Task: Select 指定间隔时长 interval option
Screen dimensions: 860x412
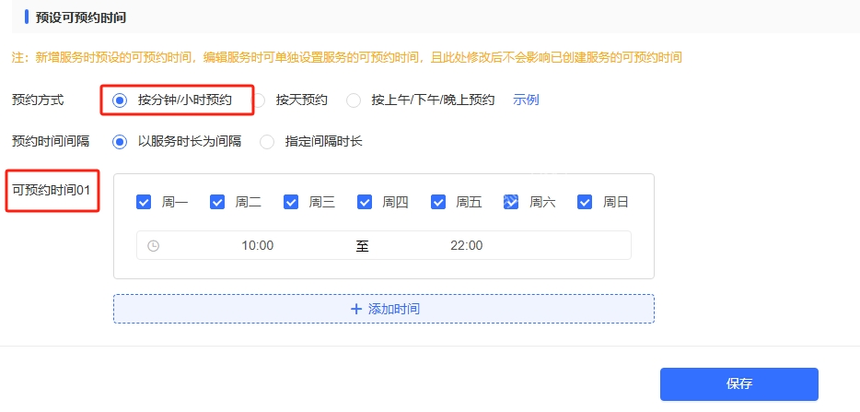Action: (267, 141)
